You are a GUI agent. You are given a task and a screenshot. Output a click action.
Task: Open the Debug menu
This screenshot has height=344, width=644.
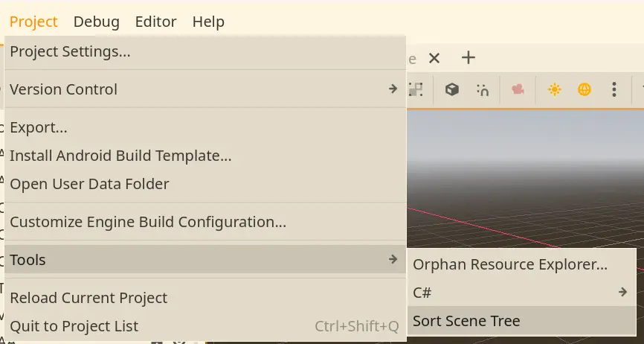tap(97, 22)
